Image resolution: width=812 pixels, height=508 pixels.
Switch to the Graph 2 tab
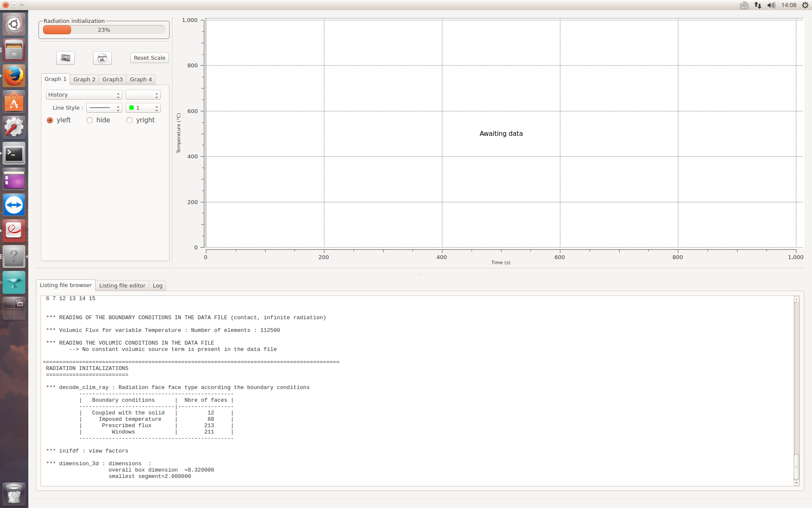[x=84, y=80]
